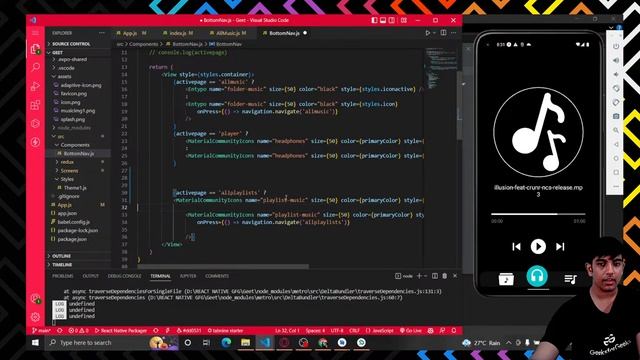The height and width of the screenshot is (360, 640).
Task: Close the terminal panel
Action: [455, 276]
